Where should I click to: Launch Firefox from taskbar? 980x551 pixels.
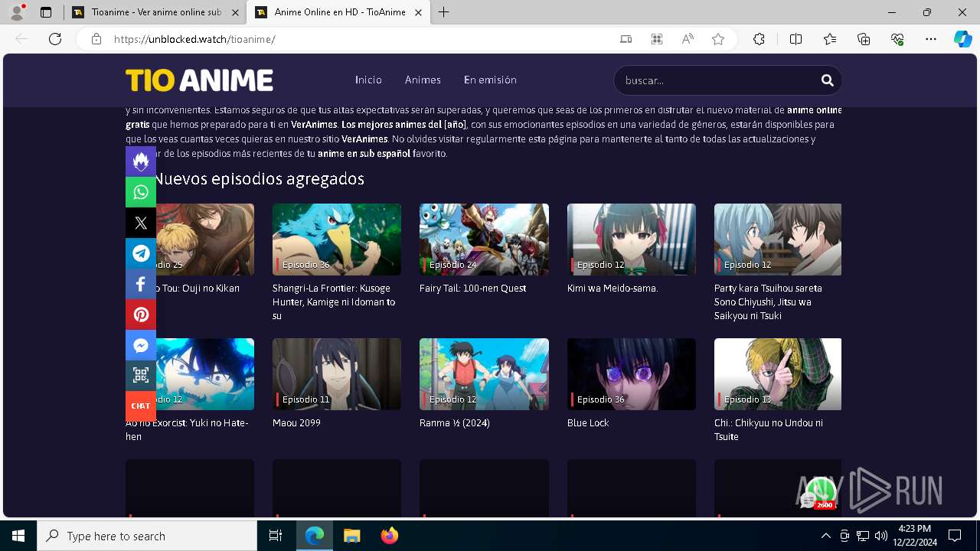pos(389,536)
